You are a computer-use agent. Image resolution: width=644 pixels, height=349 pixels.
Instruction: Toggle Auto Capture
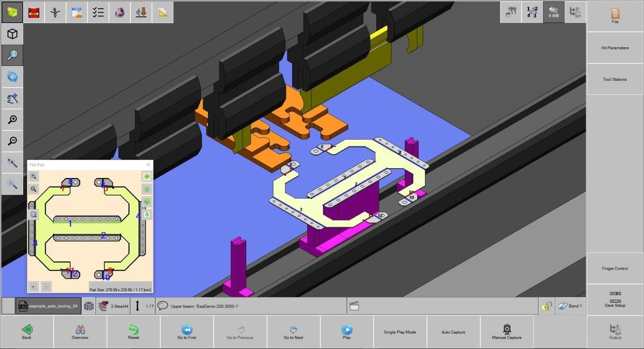point(453,332)
